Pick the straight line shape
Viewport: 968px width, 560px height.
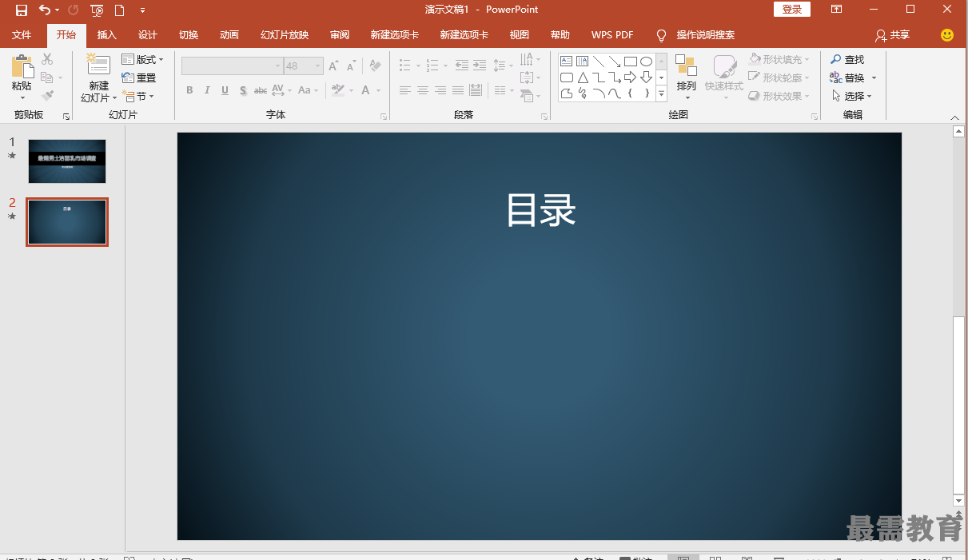coord(598,62)
